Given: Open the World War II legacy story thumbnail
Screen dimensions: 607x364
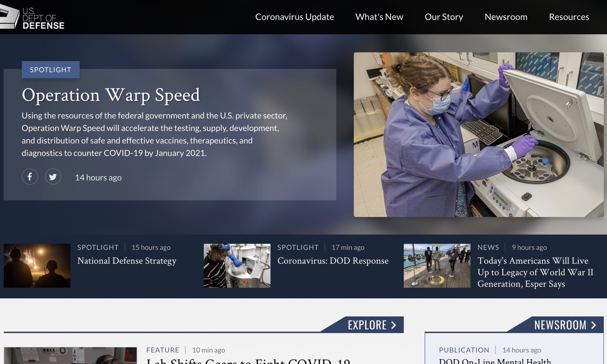Looking at the screenshot, I should [x=437, y=266].
